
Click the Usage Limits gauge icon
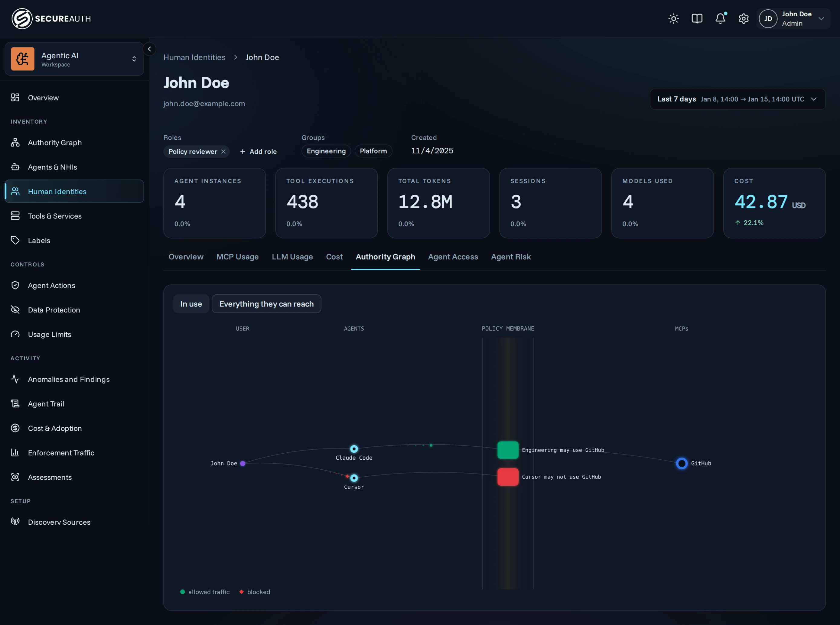pos(15,335)
